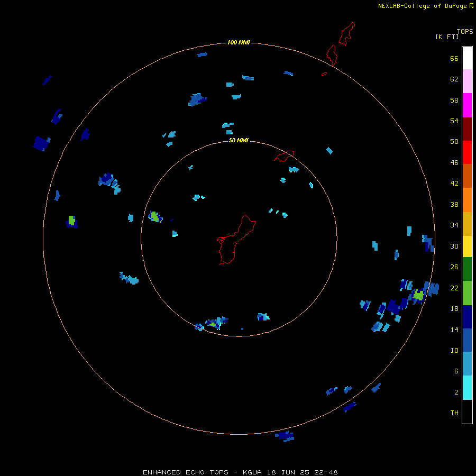Click the light pink 62 kft legend swatch
This screenshot has width=476, height=476.
click(467, 81)
